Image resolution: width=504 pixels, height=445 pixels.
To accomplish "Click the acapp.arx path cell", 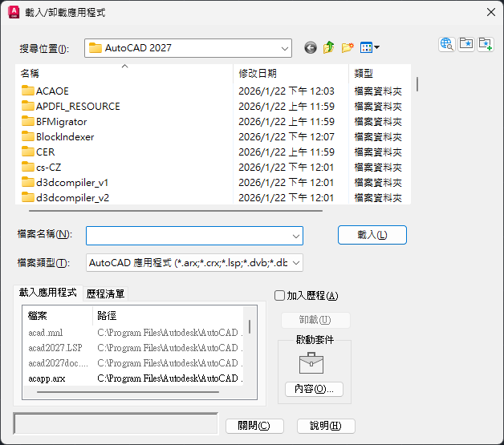I will point(169,378).
